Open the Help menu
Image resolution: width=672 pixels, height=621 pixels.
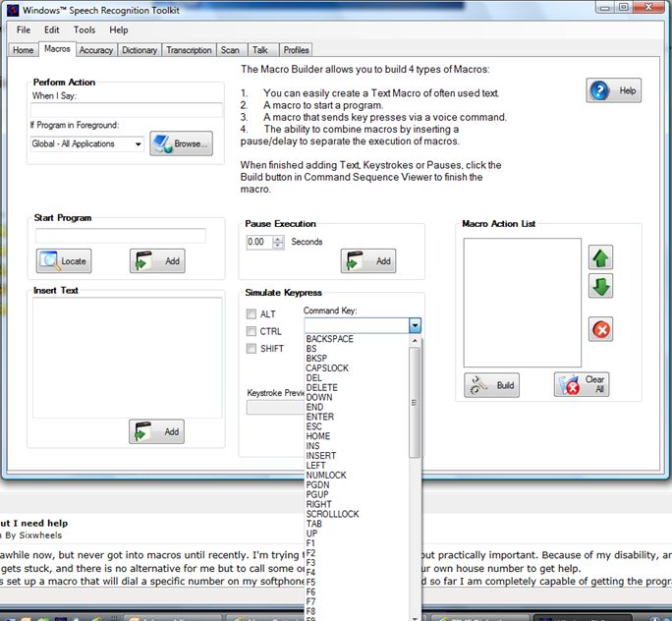tap(119, 30)
